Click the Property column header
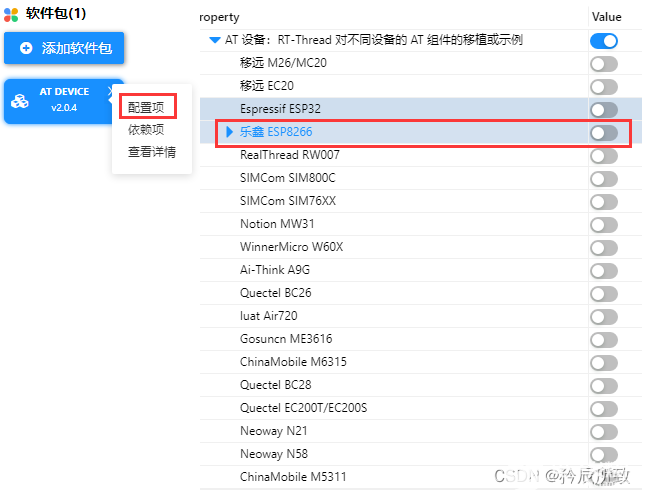Image resolution: width=646 pixels, height=494 pixels. click(219, 17)
